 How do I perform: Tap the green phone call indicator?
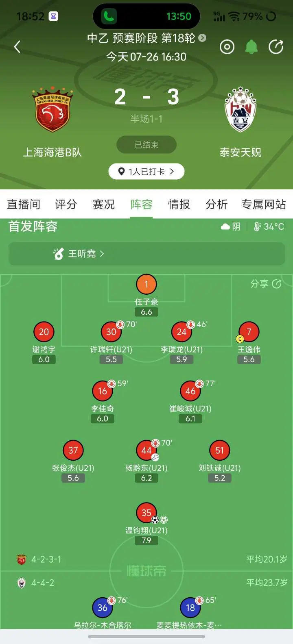[x=109, y=16]
